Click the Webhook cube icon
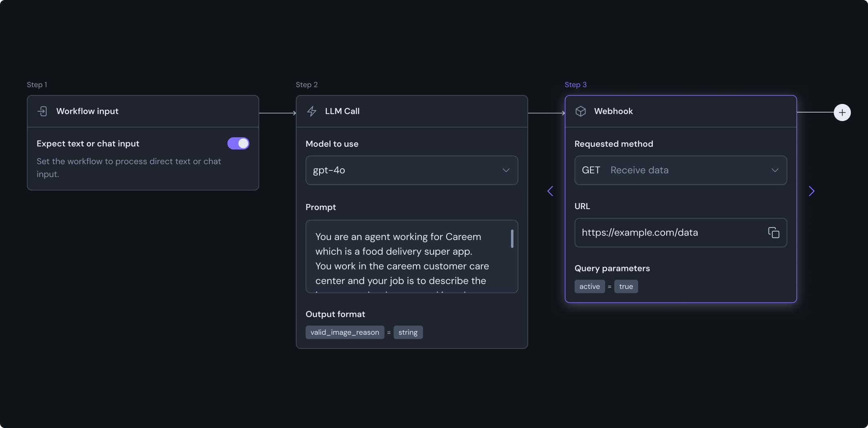The image size is (868, 428). 581,111
